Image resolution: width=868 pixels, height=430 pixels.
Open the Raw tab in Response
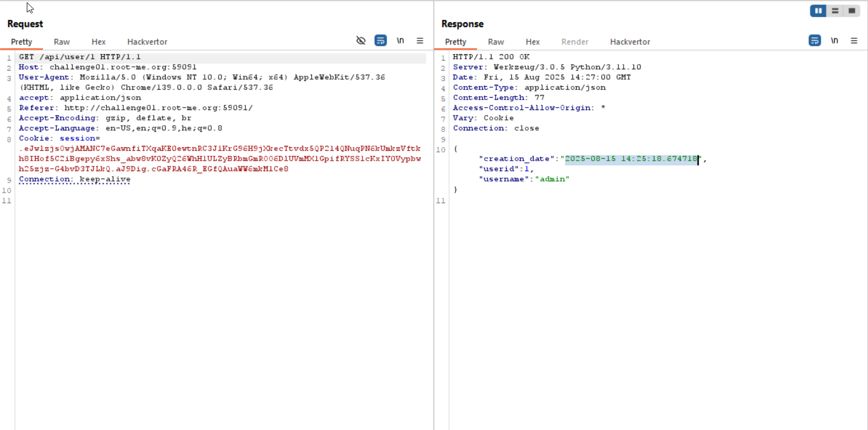496,42
